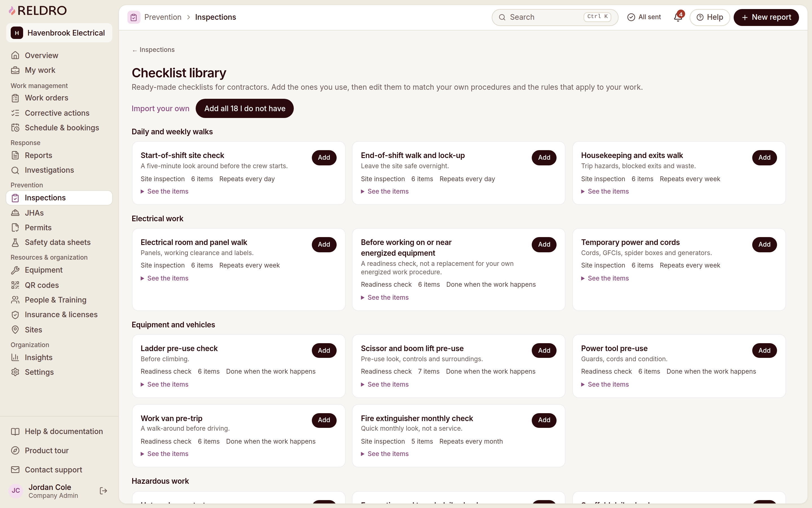Viewport: 812px width, 508px height.
Task: Click the Investigations magnifier icon
Action: click(15, 170)
